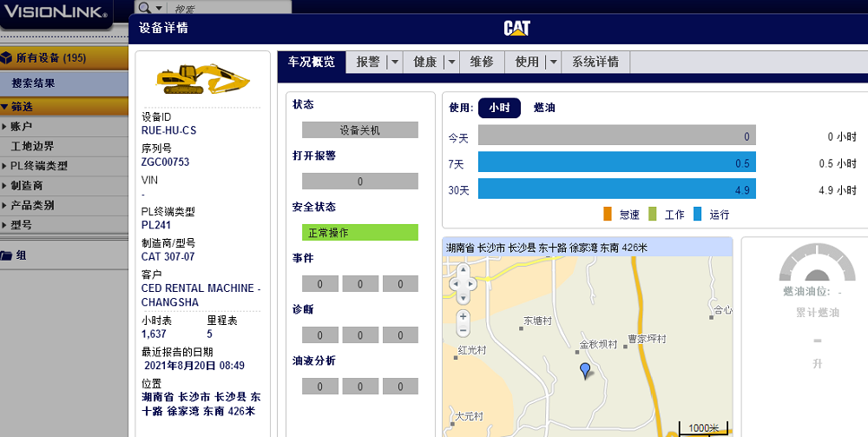The height and width of the screenshot is (437, 868).
Task: Open the 健康 tab dropdown arrow
Action: coord(451,63)
